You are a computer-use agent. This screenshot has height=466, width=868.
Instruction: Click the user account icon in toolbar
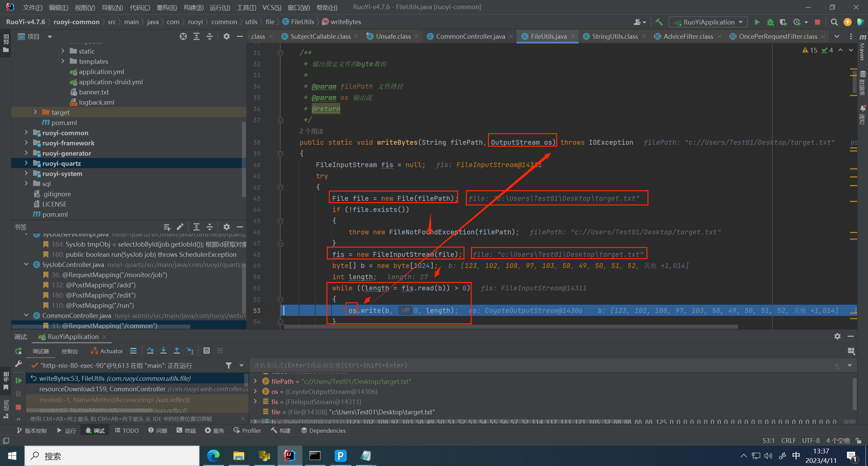coord(639,22)
